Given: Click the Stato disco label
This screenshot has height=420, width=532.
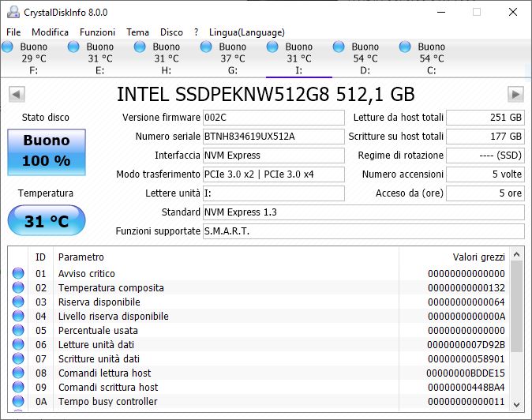Looking at the screenshot, I should [x=46, y=118].
